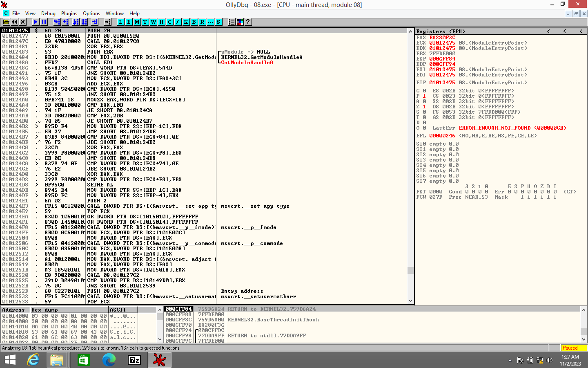588x368 pixels.
Task: Show Patches window with slash button
Action: pos(178,22)
